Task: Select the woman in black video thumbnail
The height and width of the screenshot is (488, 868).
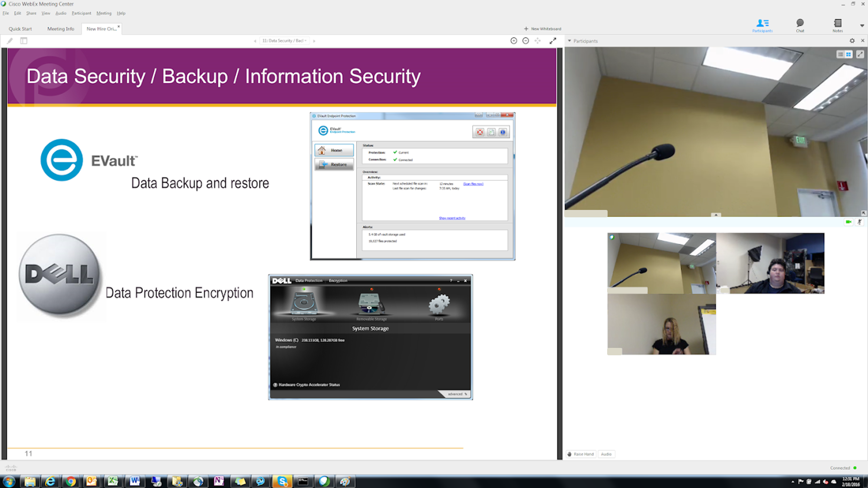Action: 661,324
